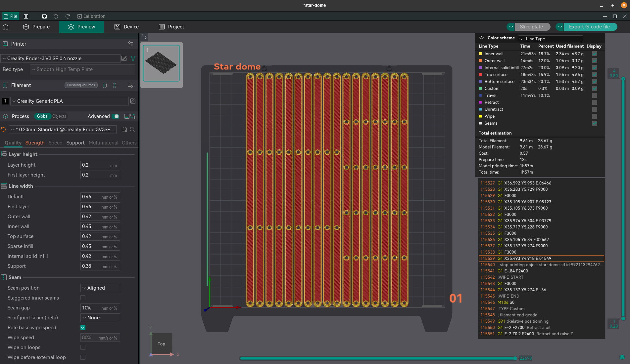Image resolution: width=630 pixels, height=364 pixels.
Task: Click the Flushing volumes button
Action: tap(81, 85)
